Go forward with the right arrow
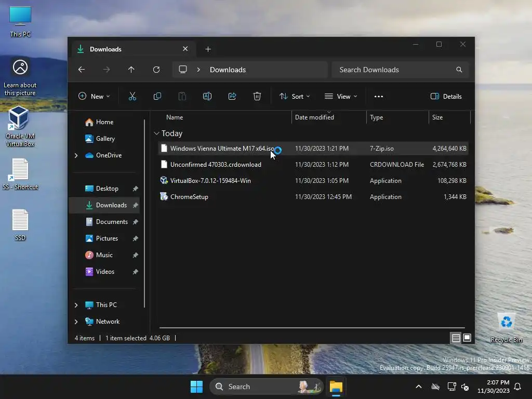 point(107,70)
